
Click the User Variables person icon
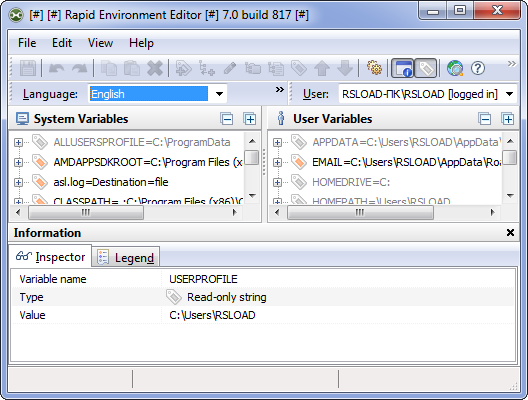[x=281, y=119]
